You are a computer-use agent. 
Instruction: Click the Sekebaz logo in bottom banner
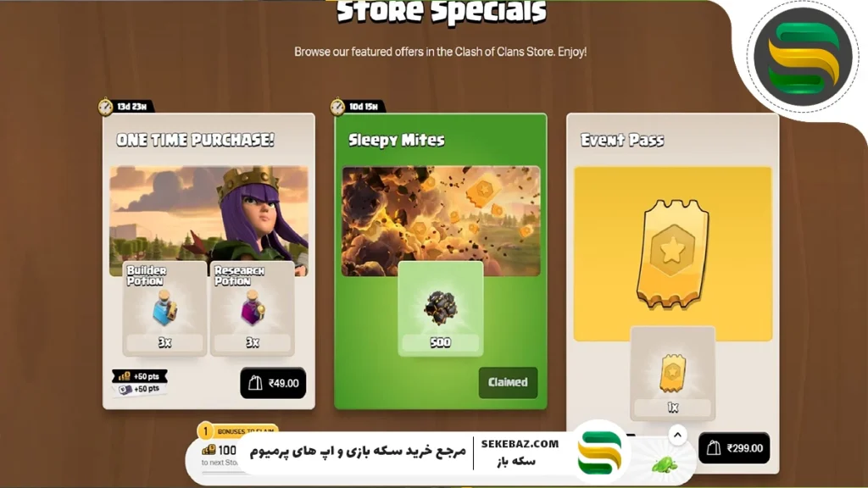point(599,453)
